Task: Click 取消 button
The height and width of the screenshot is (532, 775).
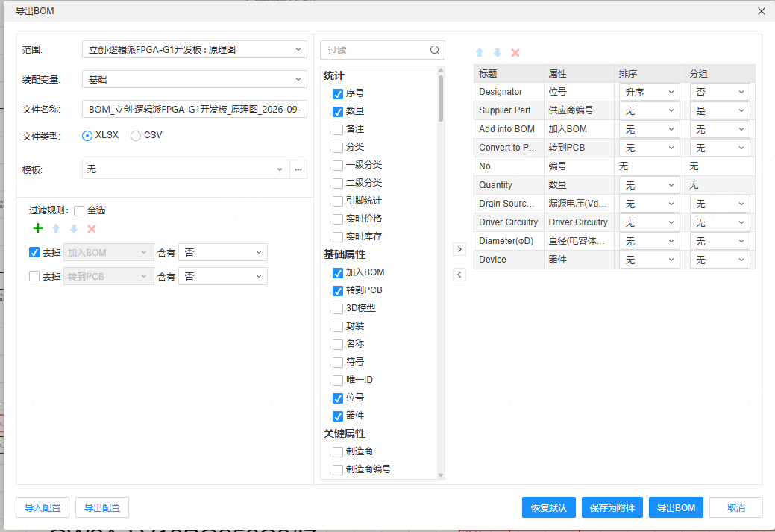Action: click(736, 507)
